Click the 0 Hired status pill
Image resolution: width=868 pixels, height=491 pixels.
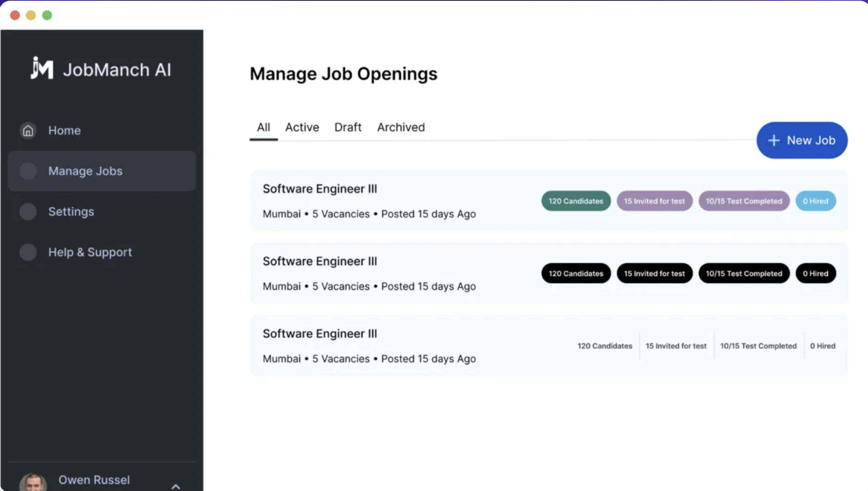(x=816, y=201)
